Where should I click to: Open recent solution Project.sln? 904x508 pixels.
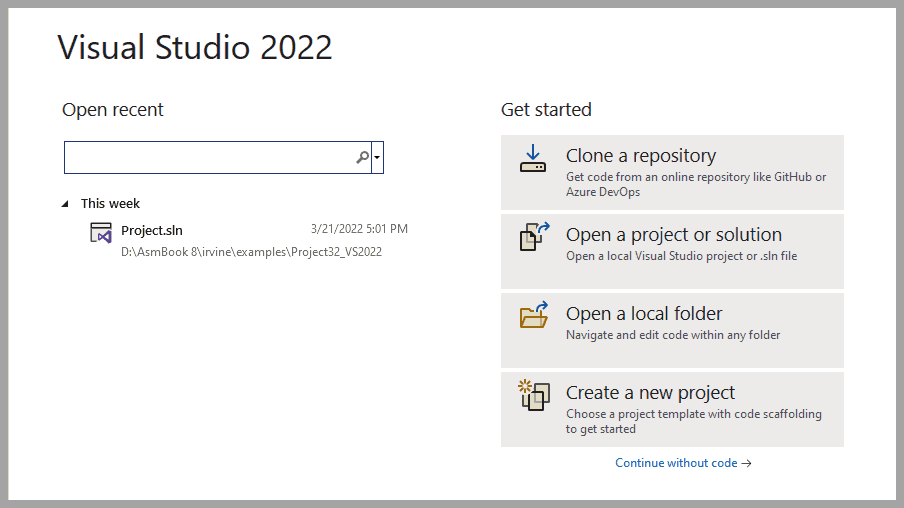tap(152, 230)
